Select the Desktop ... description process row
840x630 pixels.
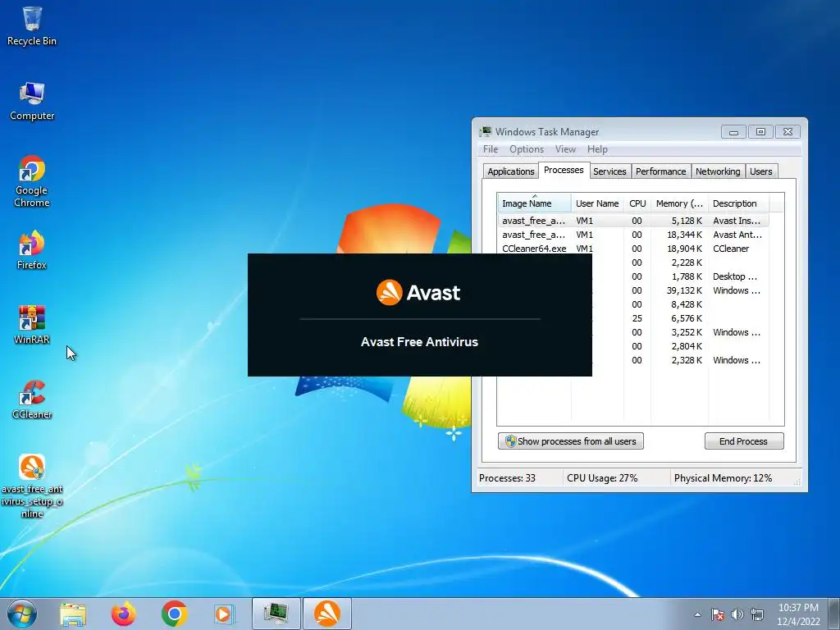[680, 276]
